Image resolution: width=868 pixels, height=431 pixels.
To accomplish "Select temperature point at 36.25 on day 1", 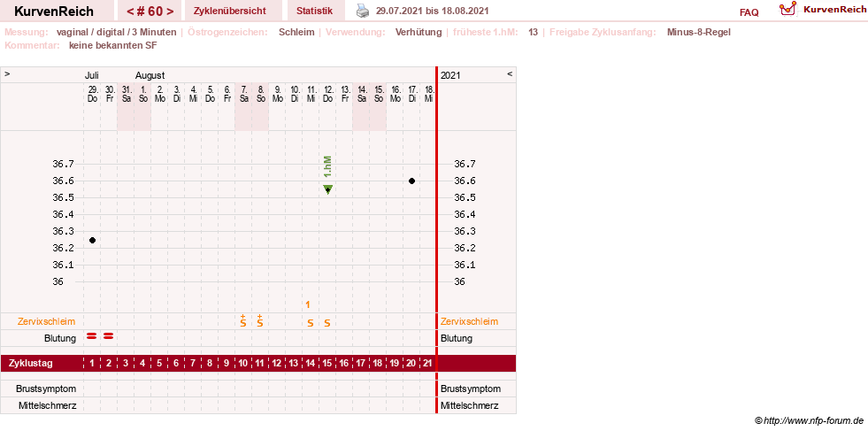I will pos(92,240).
